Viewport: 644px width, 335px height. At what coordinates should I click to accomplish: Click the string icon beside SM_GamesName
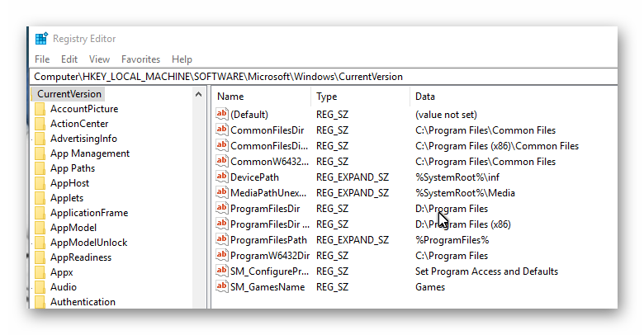click(x=221, y=287)
